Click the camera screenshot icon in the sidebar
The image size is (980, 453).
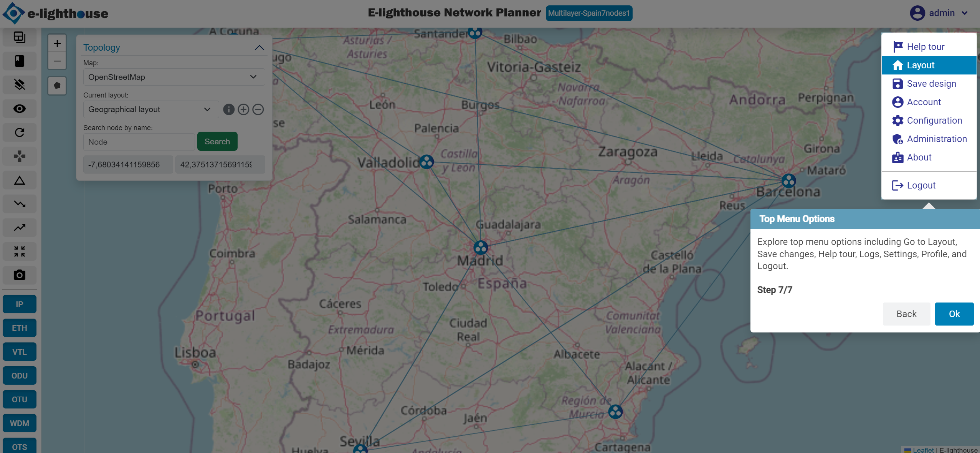pyautogui.click(x=20, y=275)
